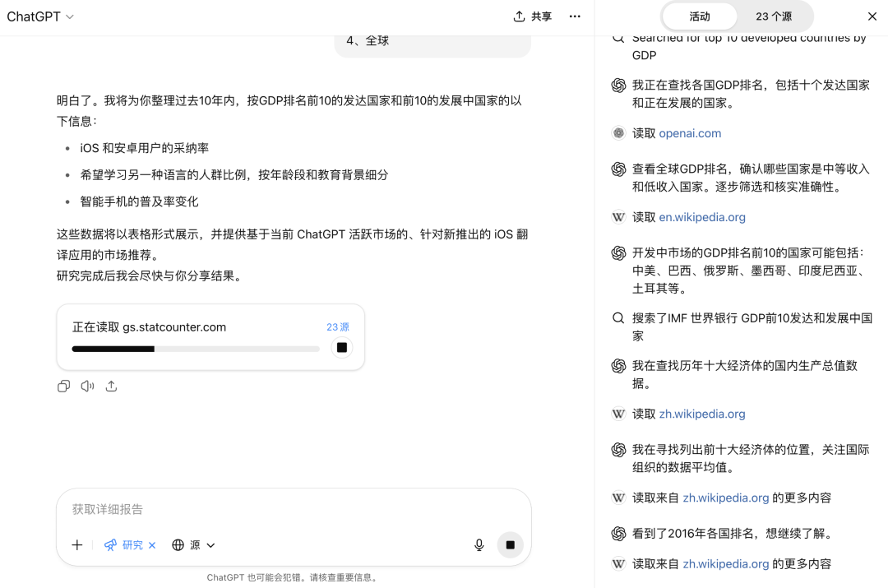Click the read-aloud speaker icon under the message

tap(87, 386)
